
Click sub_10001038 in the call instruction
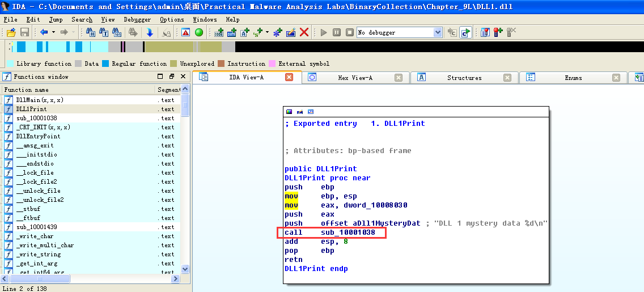348,232
